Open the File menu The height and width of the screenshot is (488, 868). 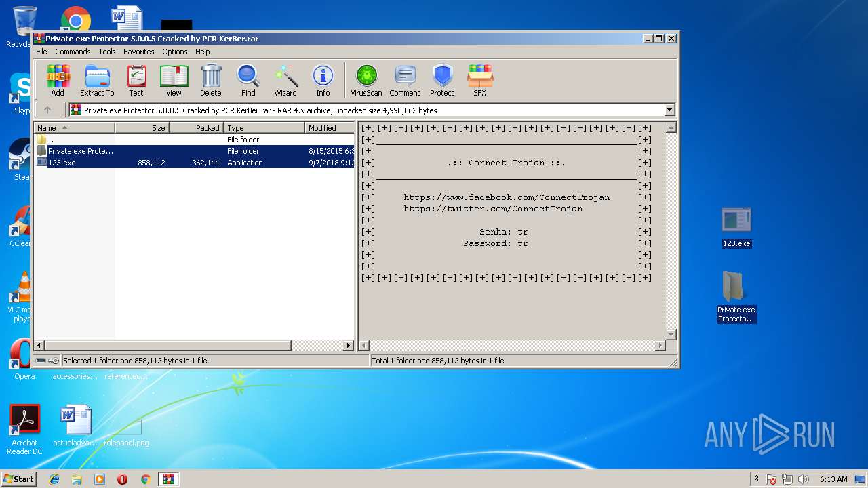(41, 52)
